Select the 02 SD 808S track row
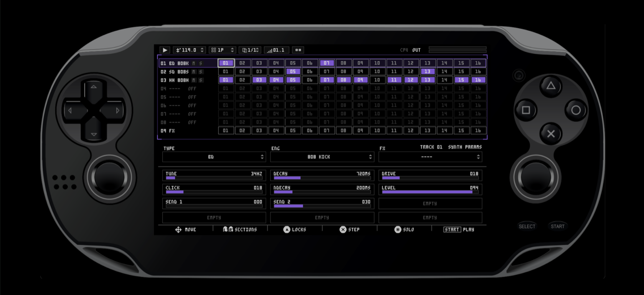The height and width of the screenshot is (295, 644). [188, 71]
